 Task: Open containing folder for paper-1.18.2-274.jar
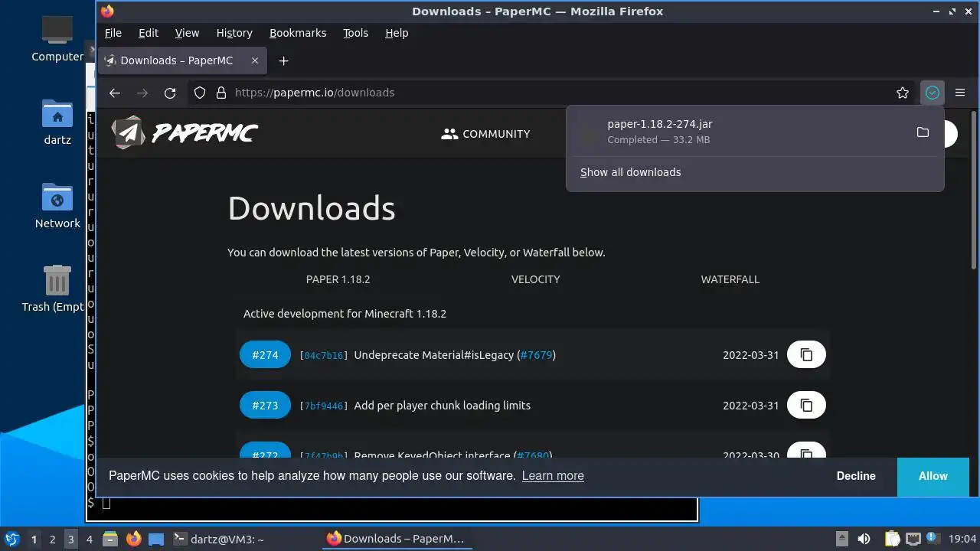point(923,132)
